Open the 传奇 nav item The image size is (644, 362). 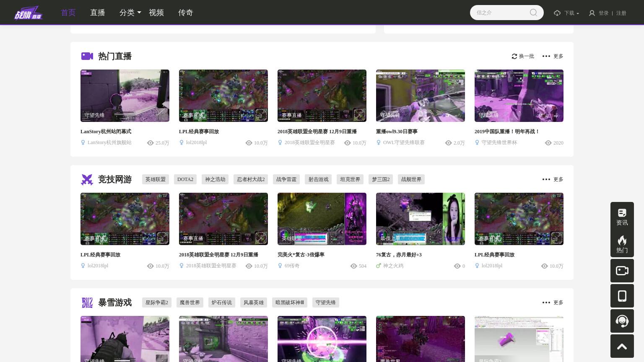186,13
